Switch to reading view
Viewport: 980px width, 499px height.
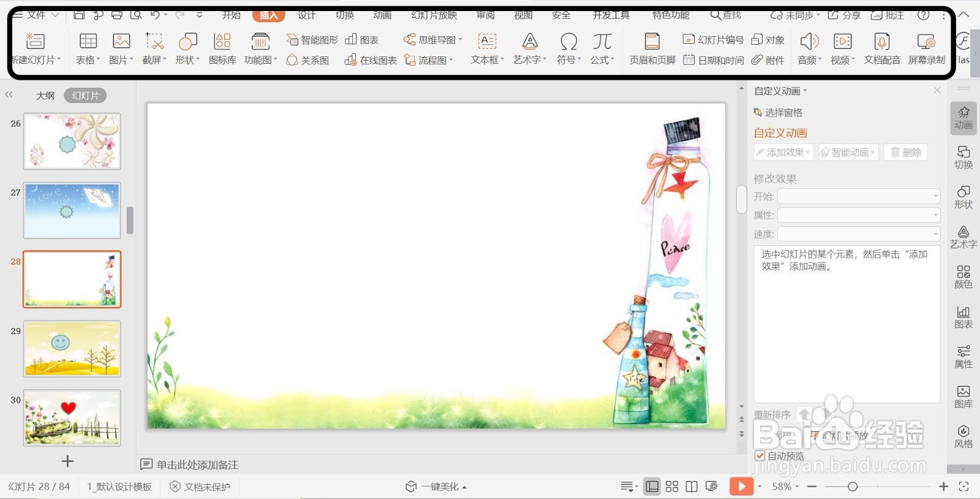point(692,487)
